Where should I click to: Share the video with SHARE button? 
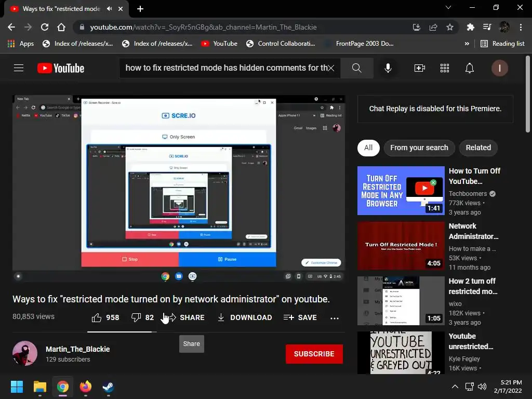pos(187,317)
